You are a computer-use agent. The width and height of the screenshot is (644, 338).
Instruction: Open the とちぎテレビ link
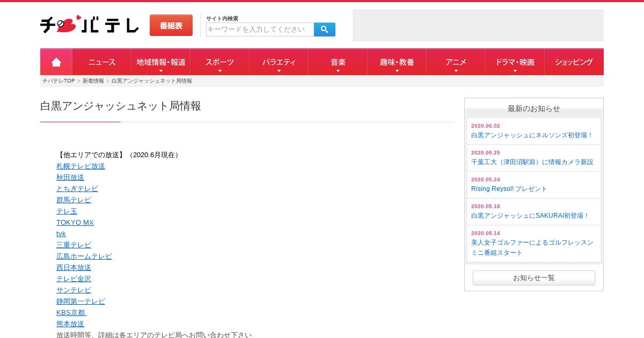(x=77, y=189)
